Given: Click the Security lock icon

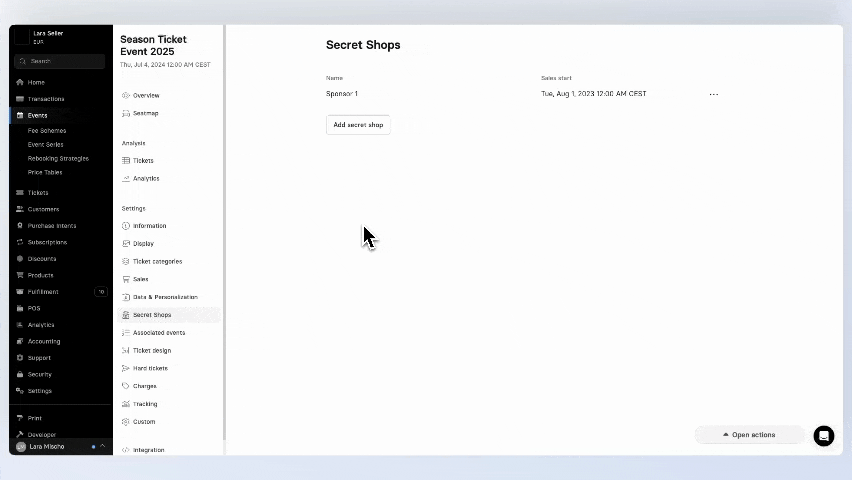Looking at the screenshot, I should pyautogui.click(x=20, y=374).
